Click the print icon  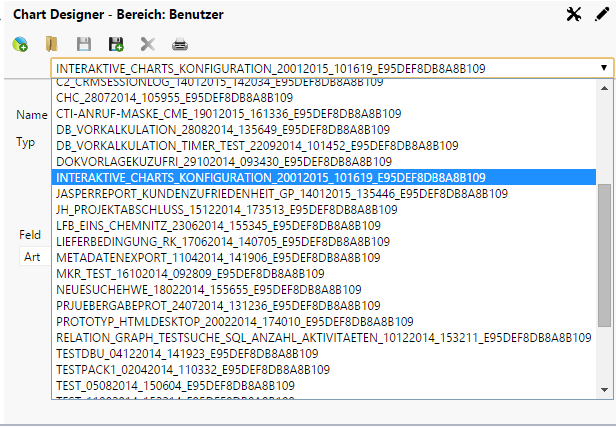[180, 44]
